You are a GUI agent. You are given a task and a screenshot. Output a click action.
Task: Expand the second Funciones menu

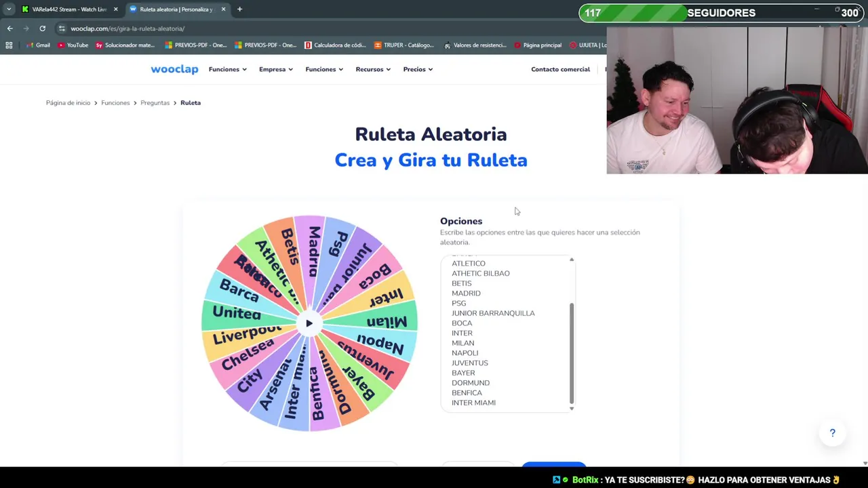324,69
